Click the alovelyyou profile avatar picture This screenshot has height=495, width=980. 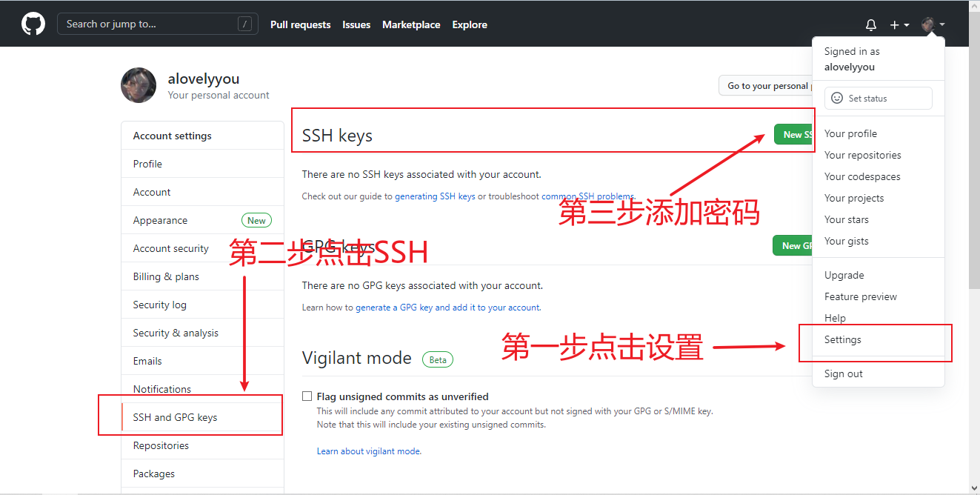click(139, 85)
